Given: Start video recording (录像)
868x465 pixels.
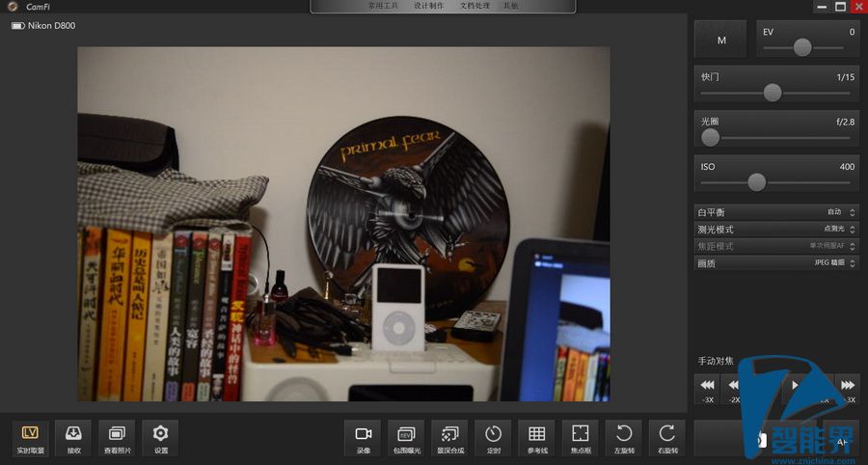Looking at the screenshot, I should tap(363, 438).
